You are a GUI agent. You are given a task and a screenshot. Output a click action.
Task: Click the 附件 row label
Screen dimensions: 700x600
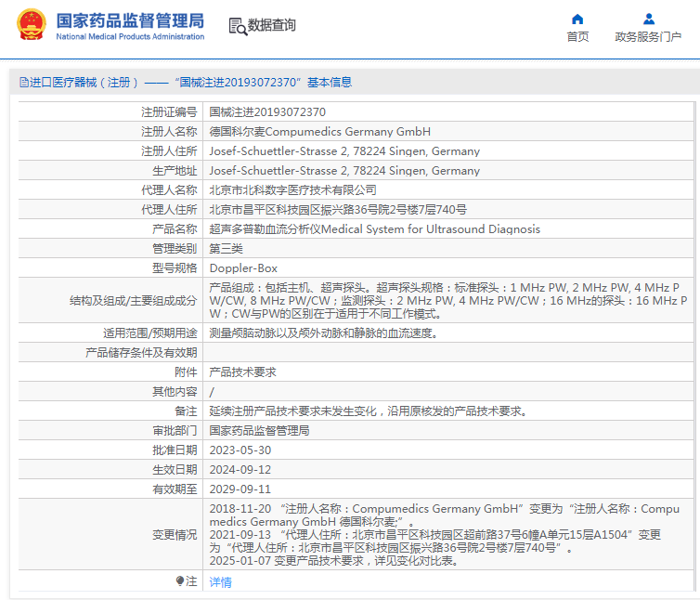(186, 372)
